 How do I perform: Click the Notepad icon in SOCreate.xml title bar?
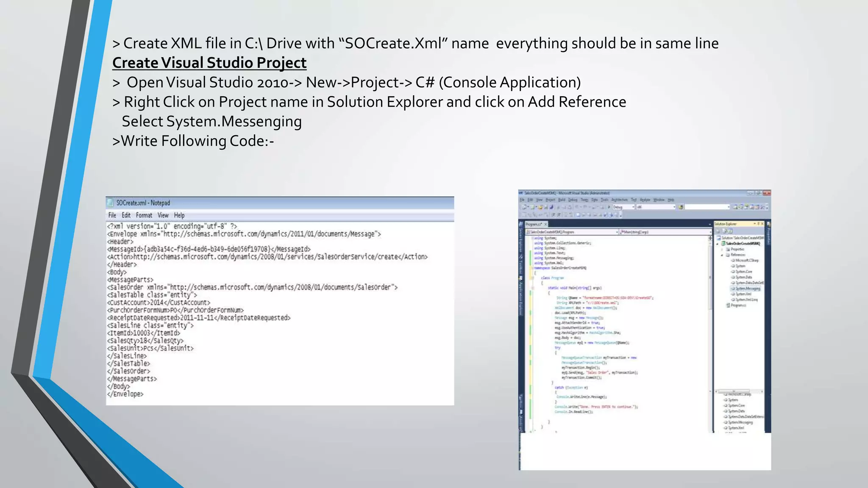pos(110,203)
